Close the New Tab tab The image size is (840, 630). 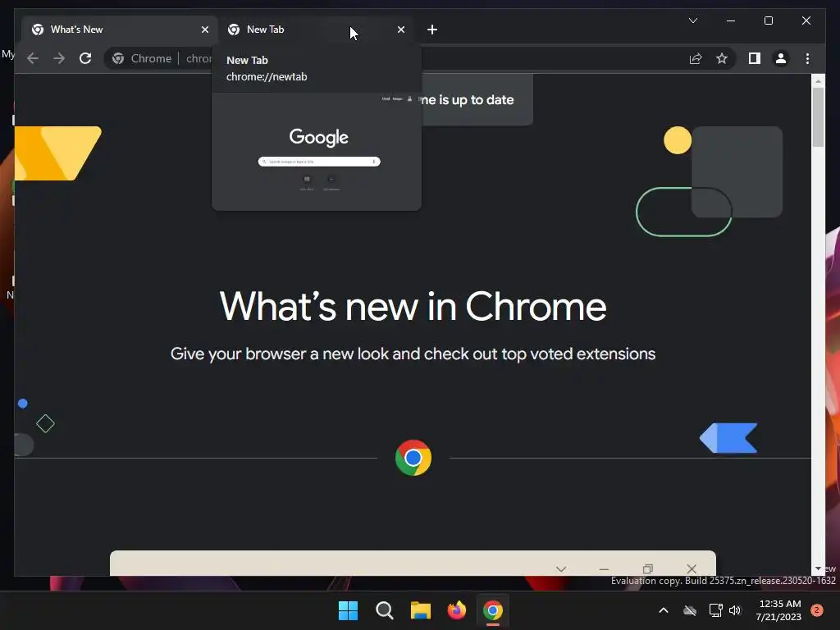[x=400, y=30]
